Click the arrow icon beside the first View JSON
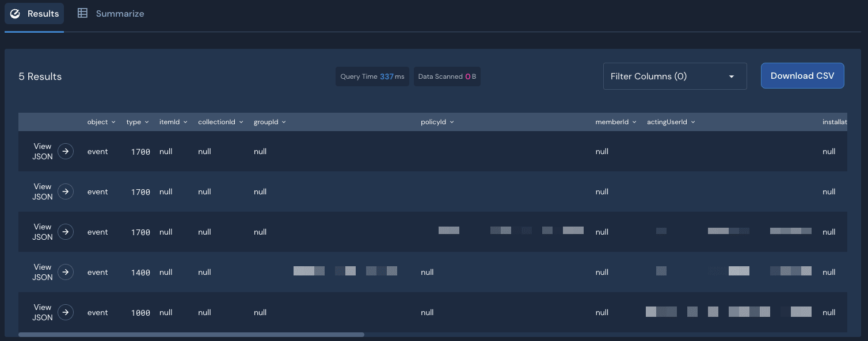The image size is (868, 341). (65, 151)
